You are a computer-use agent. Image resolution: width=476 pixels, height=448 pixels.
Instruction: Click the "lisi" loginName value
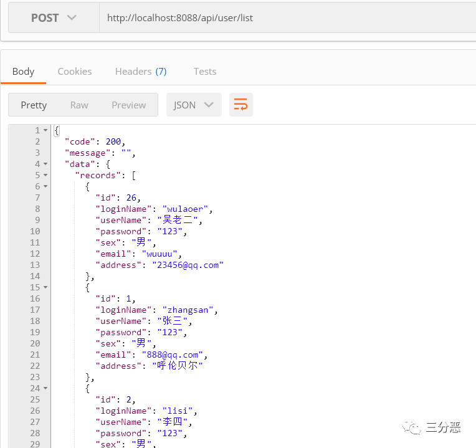coord(178,411)
